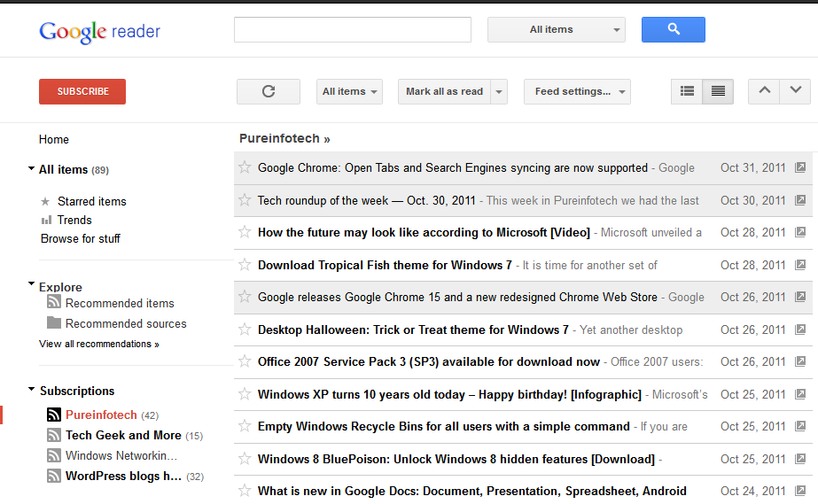Open Empty Windows Recycle Bins link icon
This screenshot has height=504, width=818.
pos(799,426)
